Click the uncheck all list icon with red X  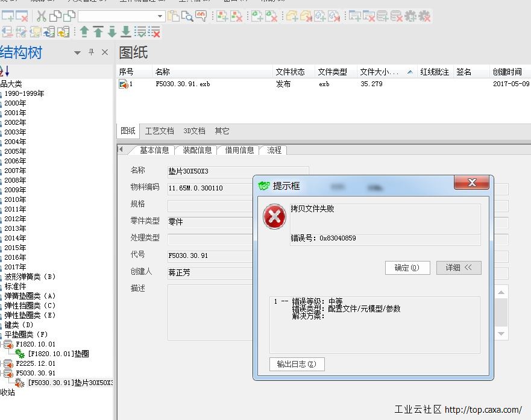click(154, 32)
